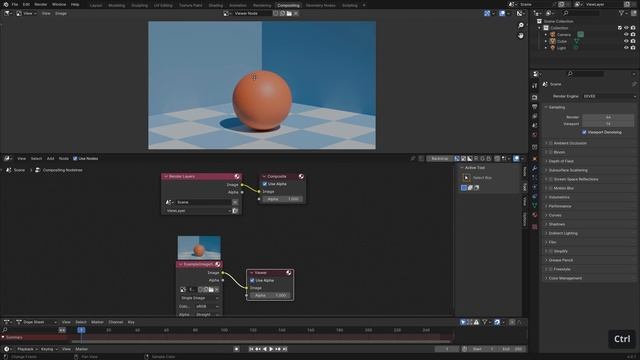Click the Compositing Nodetree breadcrumb
The image size is (640, 360).
point(59,170)
